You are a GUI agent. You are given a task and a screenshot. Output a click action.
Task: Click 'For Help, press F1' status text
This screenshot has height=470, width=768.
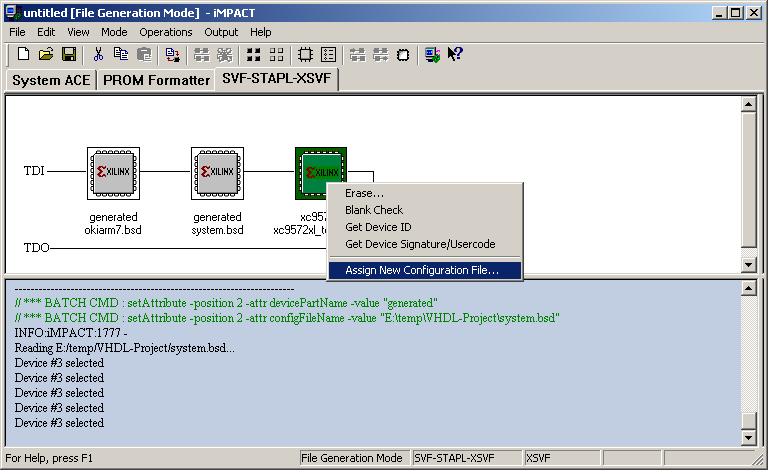coord(49,458)
